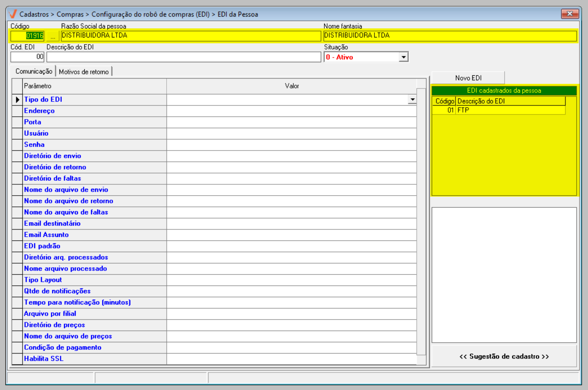Click the Cód. EDI input field
Screen dimensions: 588x390
[x=27, y=57]
